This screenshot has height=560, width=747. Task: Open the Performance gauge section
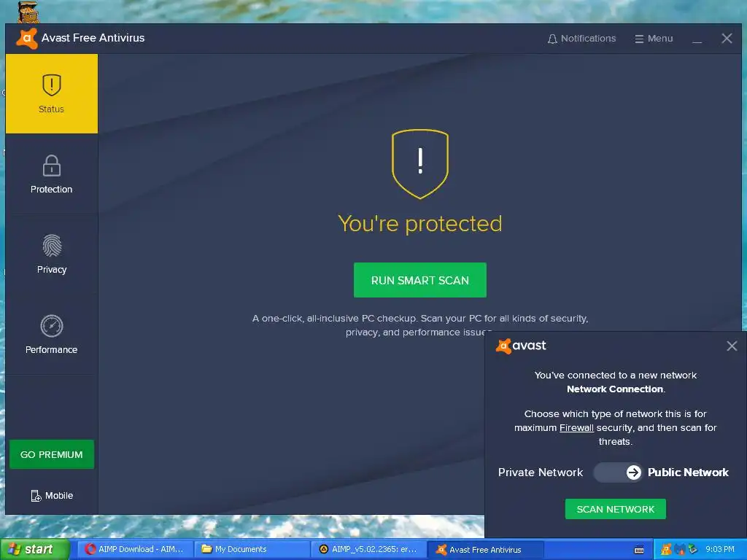(x=52, y=334)
